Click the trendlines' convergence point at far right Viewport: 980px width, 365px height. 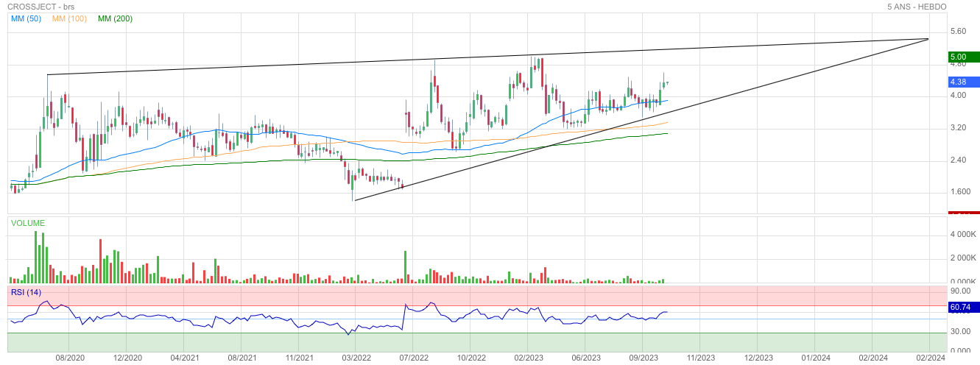coord(928,38)
